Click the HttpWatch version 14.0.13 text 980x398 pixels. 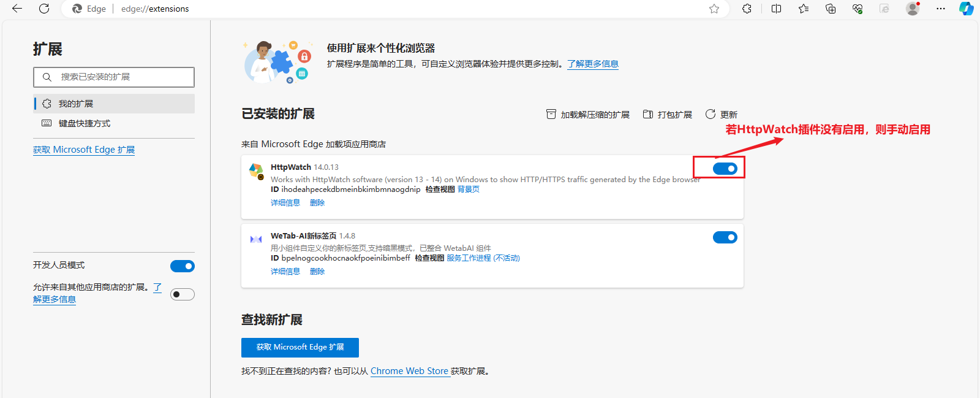coord(326,167)
